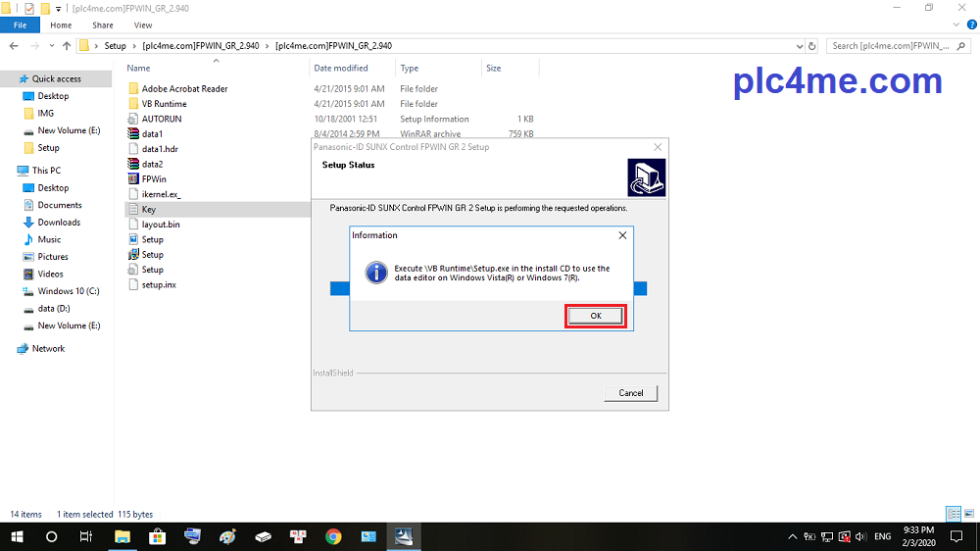
Task: Open the View ribbon tab
Action: click(143, 25)
